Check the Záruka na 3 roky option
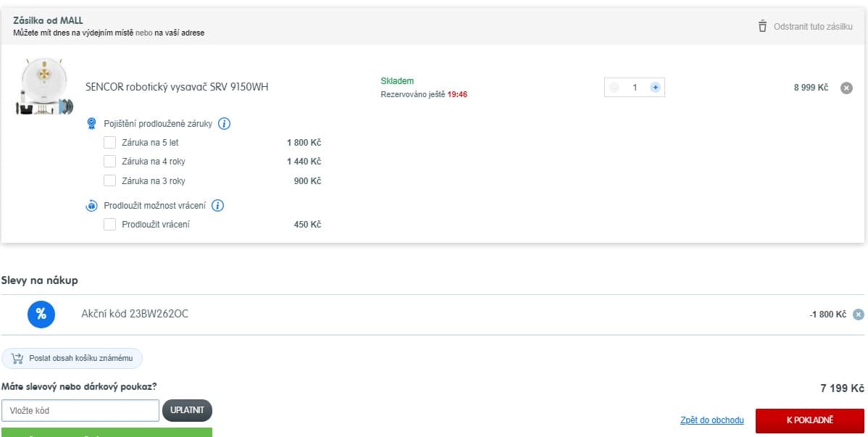This screenshot has height=437, width=868. (109, 180)
